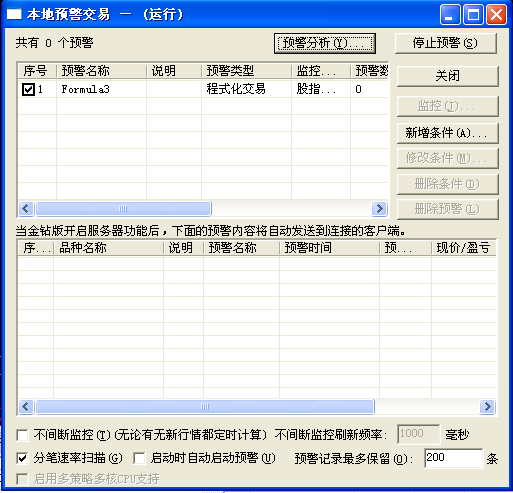513x493 pixels.
Task: Add a condition via 新增条件(A)
Action: pyautogui.click(x=448, y=133)
